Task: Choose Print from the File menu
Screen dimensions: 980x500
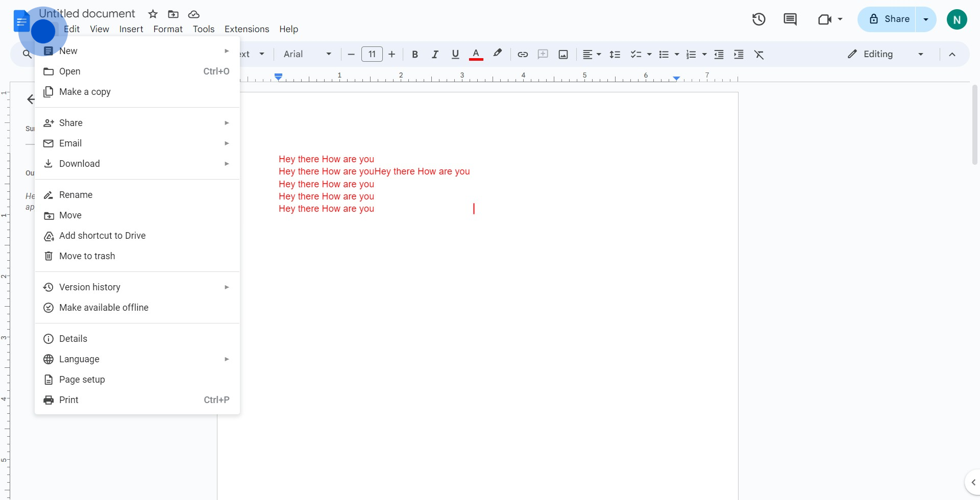Action: pos(137,400)
